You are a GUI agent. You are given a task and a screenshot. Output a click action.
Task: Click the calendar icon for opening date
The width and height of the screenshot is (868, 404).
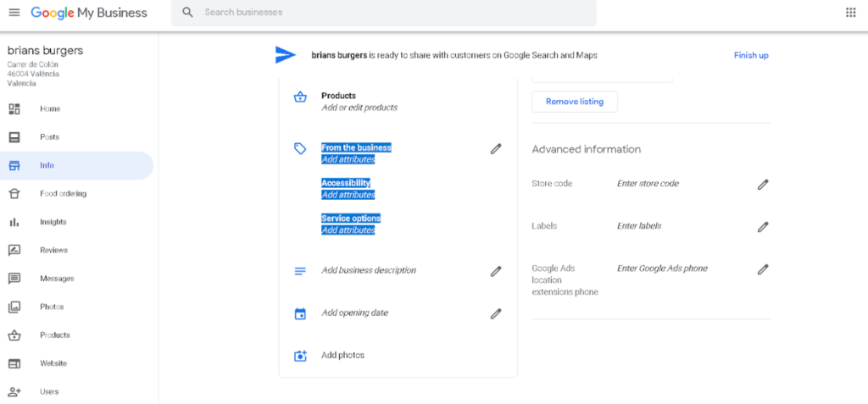click(300, 313)
